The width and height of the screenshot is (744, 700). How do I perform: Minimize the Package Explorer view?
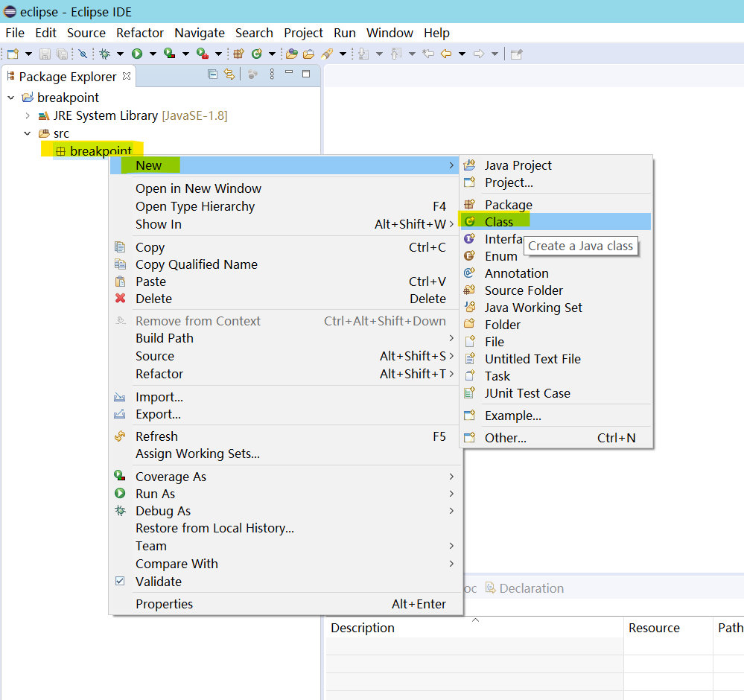289,72
